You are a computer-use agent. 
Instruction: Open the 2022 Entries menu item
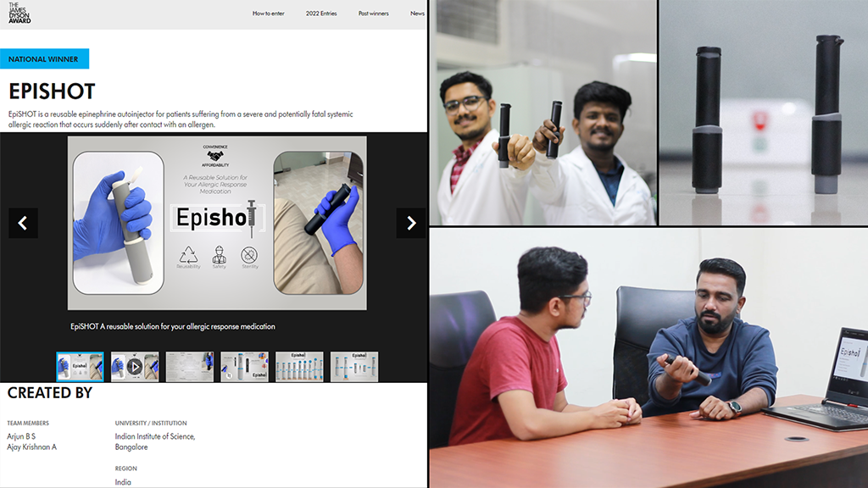click(x=321, y=14)
